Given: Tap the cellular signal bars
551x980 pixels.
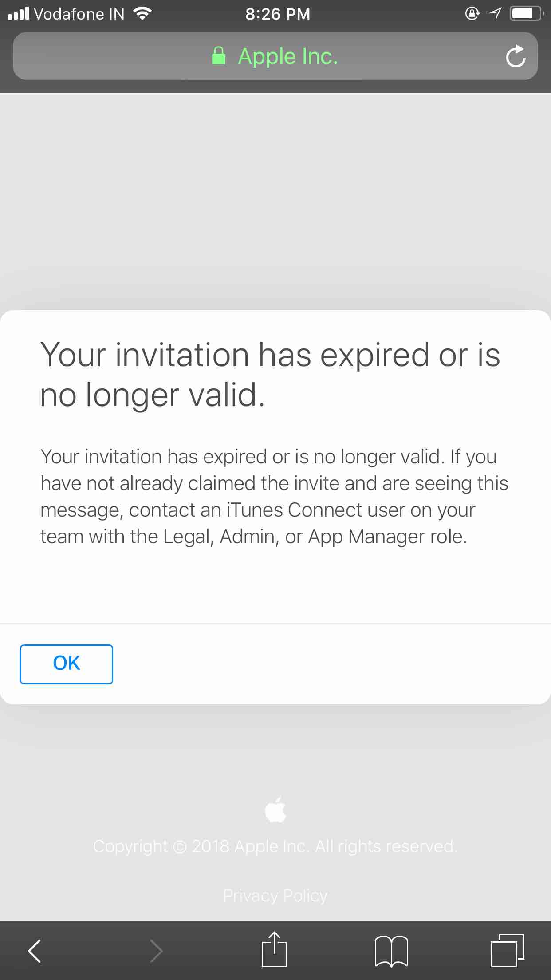Looking at the screenshot, I should pyautogui.click(x=19, y=14).
